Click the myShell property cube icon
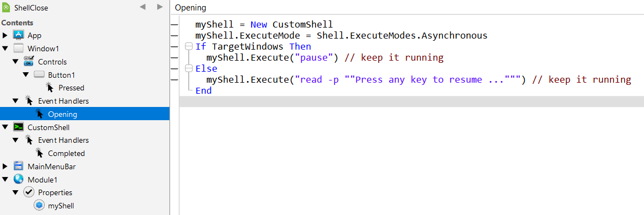The image size is (644, 215). pos(39,206)
